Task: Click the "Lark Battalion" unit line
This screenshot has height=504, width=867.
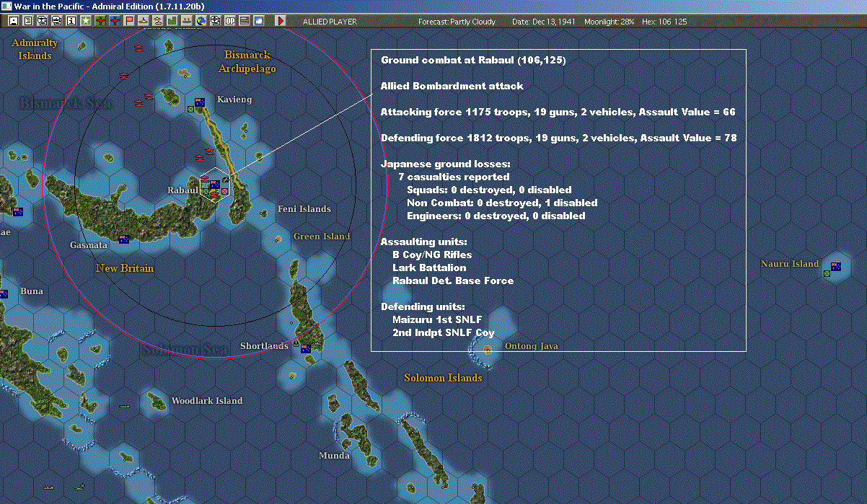Action: pos(429,268)
